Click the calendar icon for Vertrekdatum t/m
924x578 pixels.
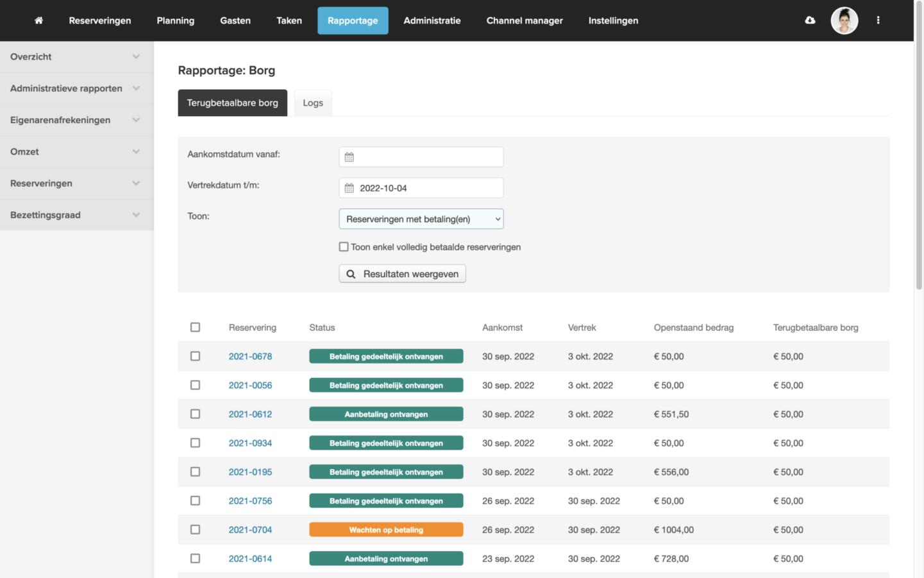349,188
